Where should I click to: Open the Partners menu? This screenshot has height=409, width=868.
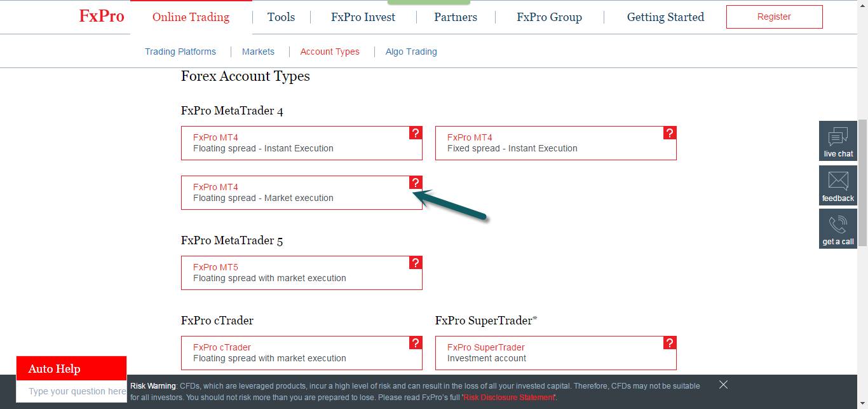456,17
